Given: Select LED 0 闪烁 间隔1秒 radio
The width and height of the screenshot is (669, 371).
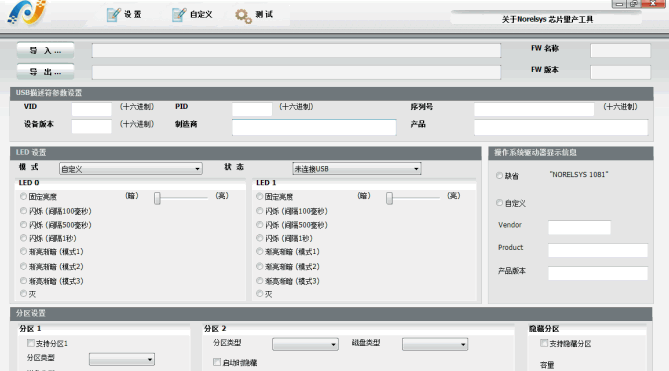Looking at the screenshot, I should [23, 238].
